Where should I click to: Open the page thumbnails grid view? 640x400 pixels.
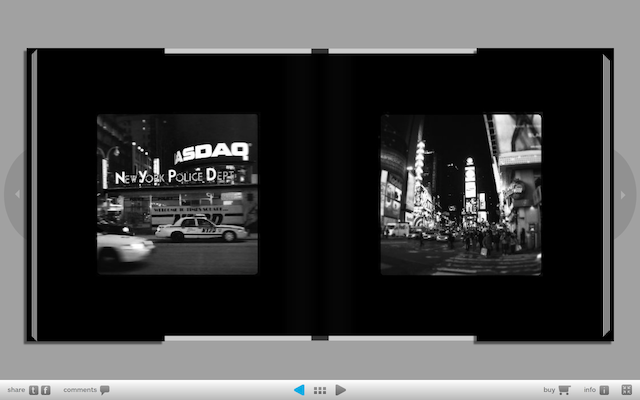pyautogui.click(x=320, y=391)
